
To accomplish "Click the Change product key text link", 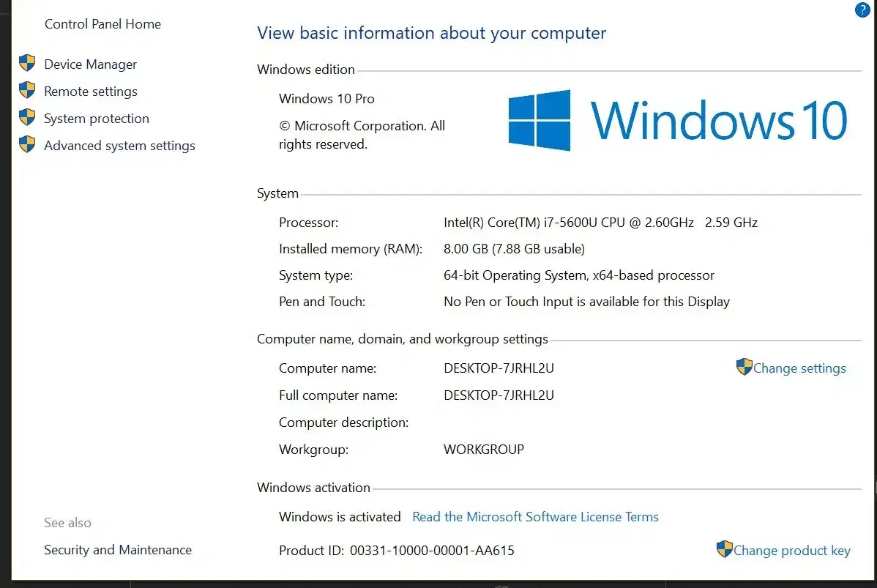I will tap(792, 551).
